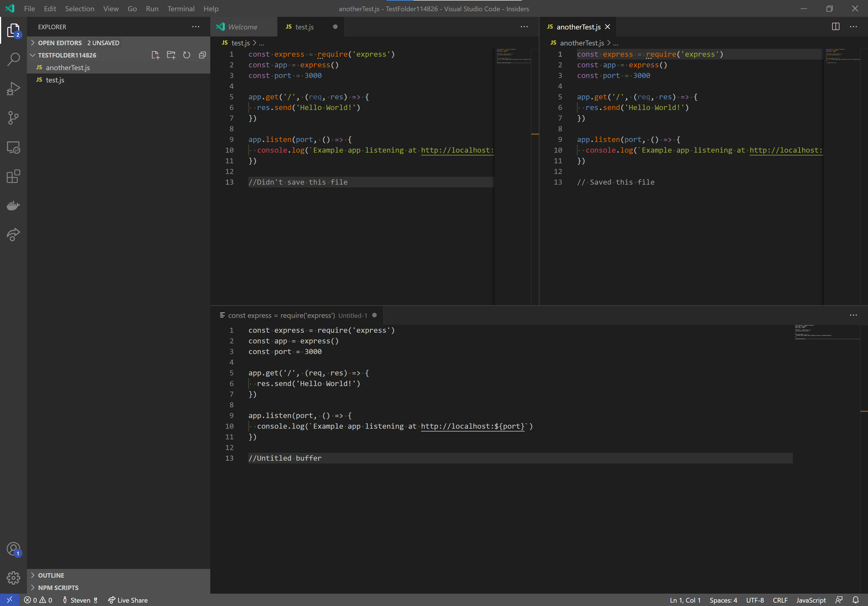Click the New File icon in explorer
868x606 pixels.
click(155, 55)
